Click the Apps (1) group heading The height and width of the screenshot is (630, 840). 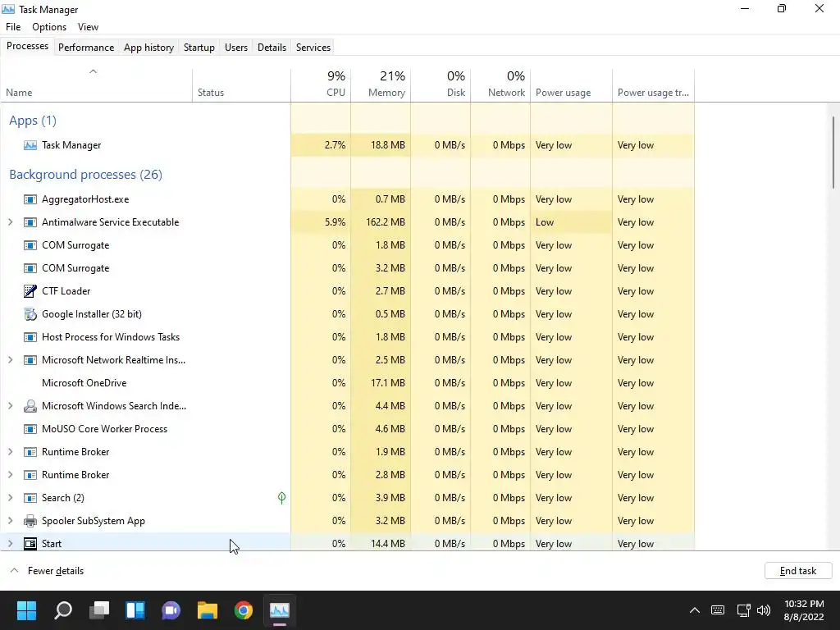(x=33, y=121)
